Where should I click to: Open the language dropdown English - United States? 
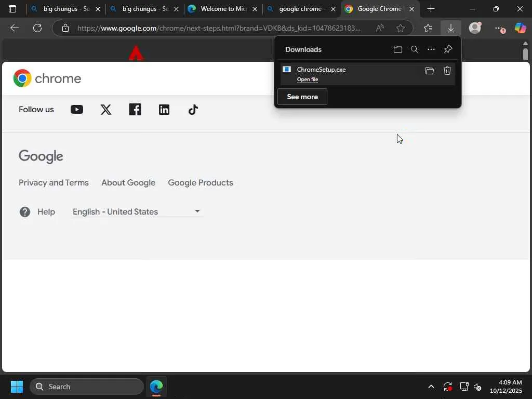[137, 212]
